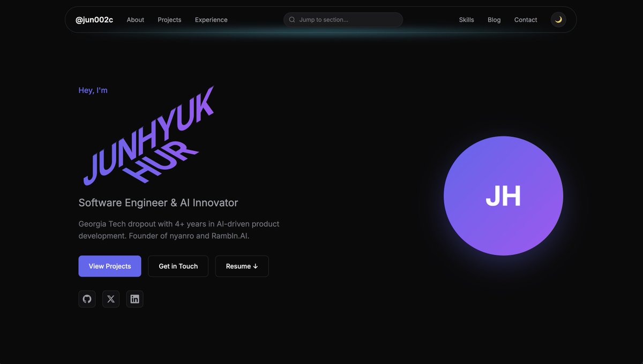Download via the Resume button
Viewport: 643px width, 364px height.
tap(242, 266)
